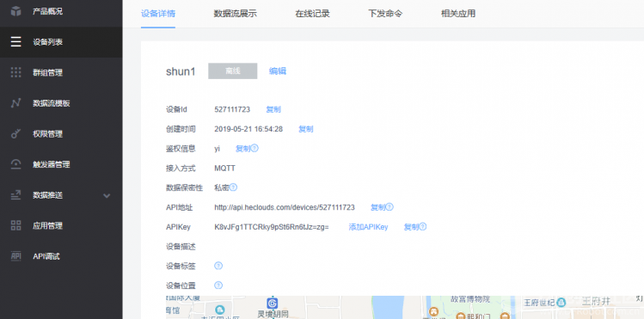Screen dimensions: 644x319
Task: Click the 数据流模板 line-chart icon
Action: (x=15, y=103)
